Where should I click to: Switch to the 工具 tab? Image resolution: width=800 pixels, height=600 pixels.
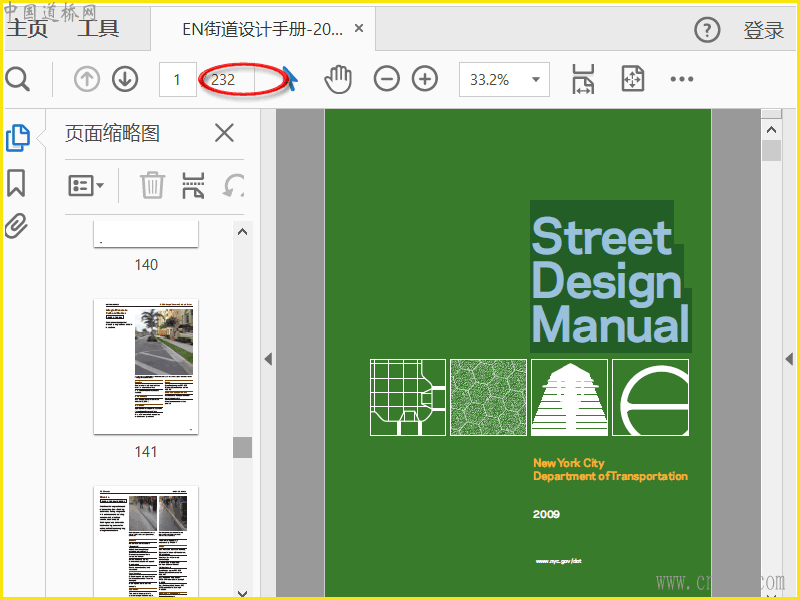tap(98, 29)
